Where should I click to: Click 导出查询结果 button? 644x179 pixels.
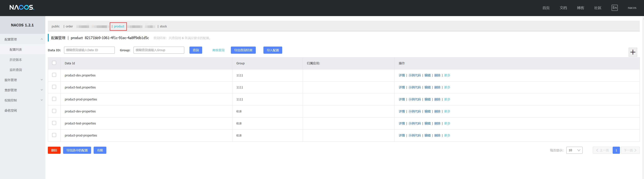click(243, 50)
